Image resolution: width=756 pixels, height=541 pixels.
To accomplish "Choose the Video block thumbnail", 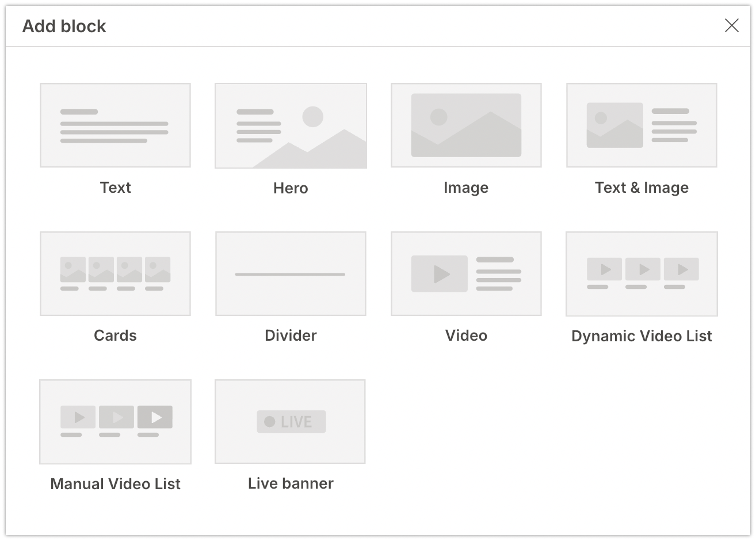I will (x=466, y=274).
